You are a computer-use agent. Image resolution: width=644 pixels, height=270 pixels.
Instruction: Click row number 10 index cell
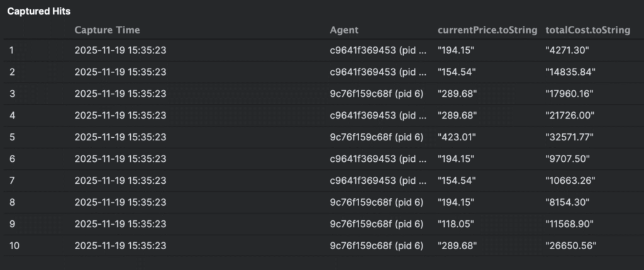14,245
